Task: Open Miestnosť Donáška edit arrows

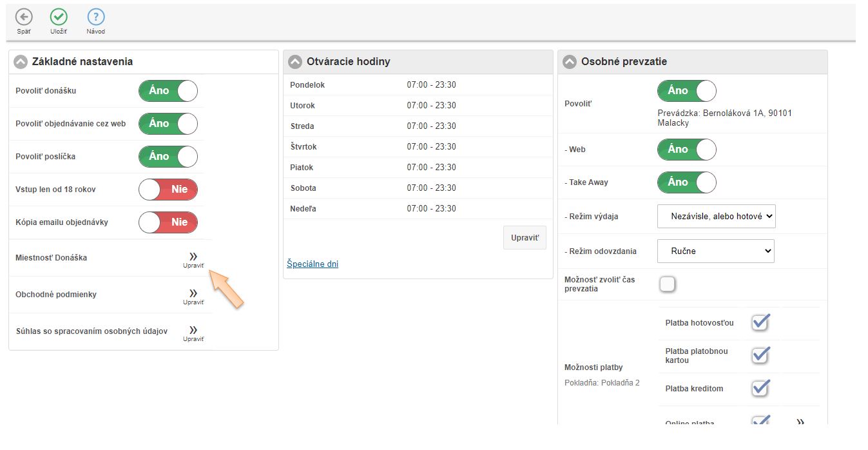Action: (x=193, y=259)
